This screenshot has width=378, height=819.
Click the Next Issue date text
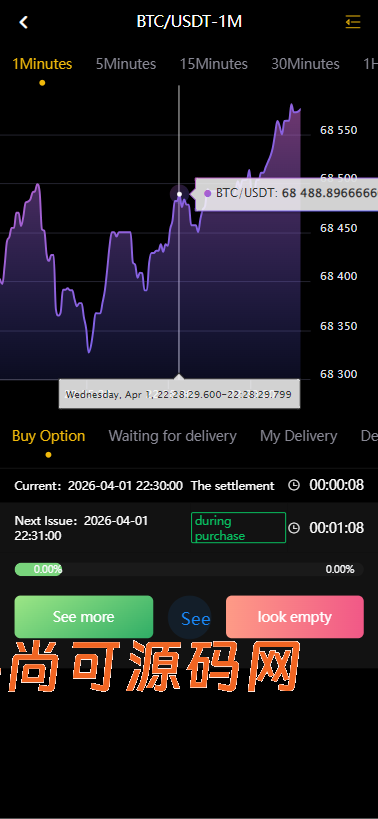pos(81,528)
